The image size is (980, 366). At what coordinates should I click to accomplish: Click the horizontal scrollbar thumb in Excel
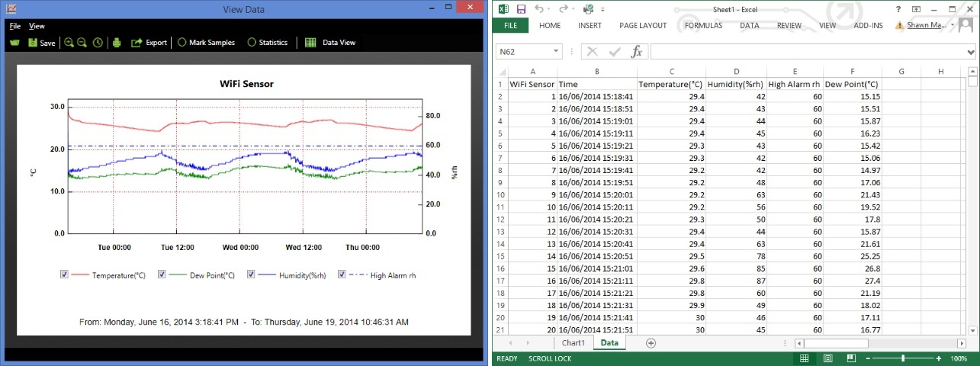[x=835, y=343]
